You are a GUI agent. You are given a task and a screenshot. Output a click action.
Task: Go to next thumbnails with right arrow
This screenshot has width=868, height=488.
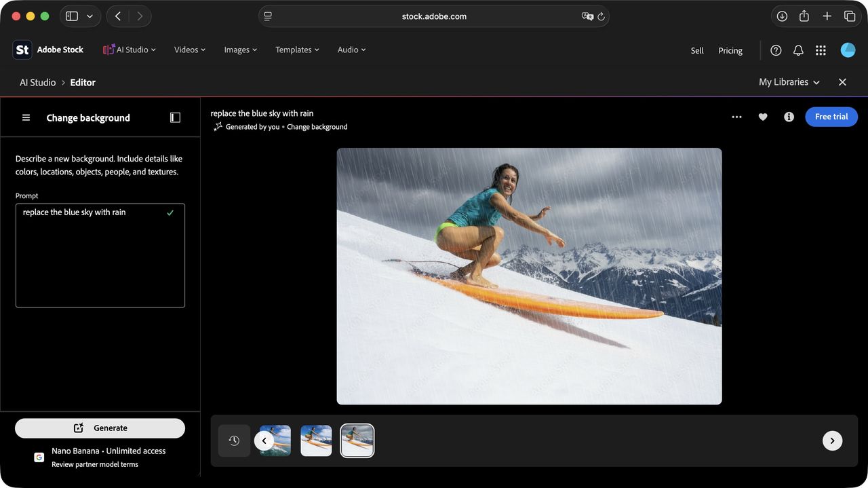(832, 440)
